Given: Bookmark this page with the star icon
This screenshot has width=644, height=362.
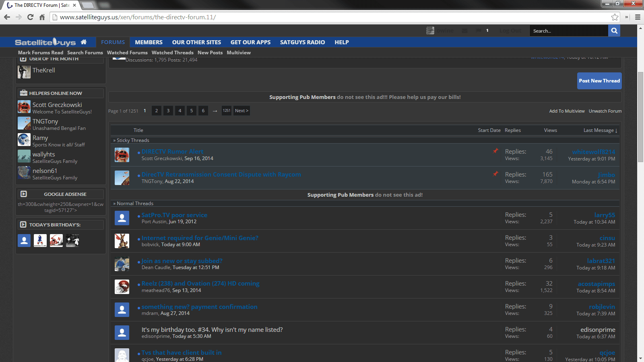Looking at the screenshot, I should (615, 17).
